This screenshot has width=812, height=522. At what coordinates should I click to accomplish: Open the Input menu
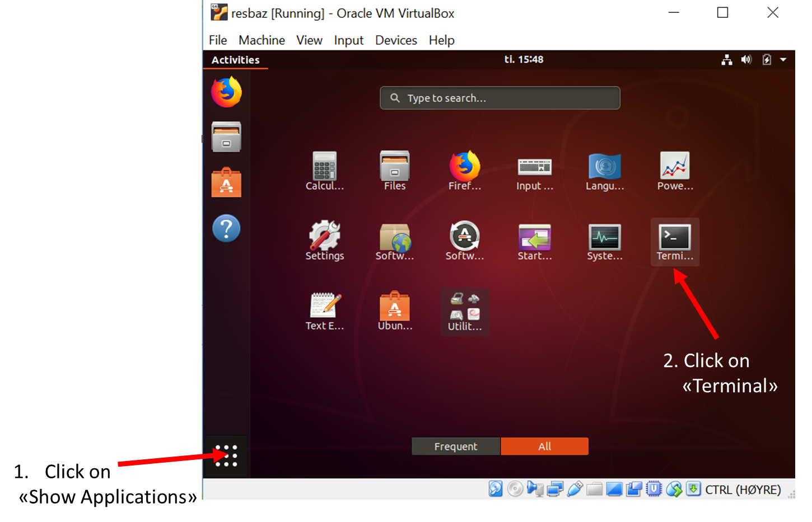point(349,40)
